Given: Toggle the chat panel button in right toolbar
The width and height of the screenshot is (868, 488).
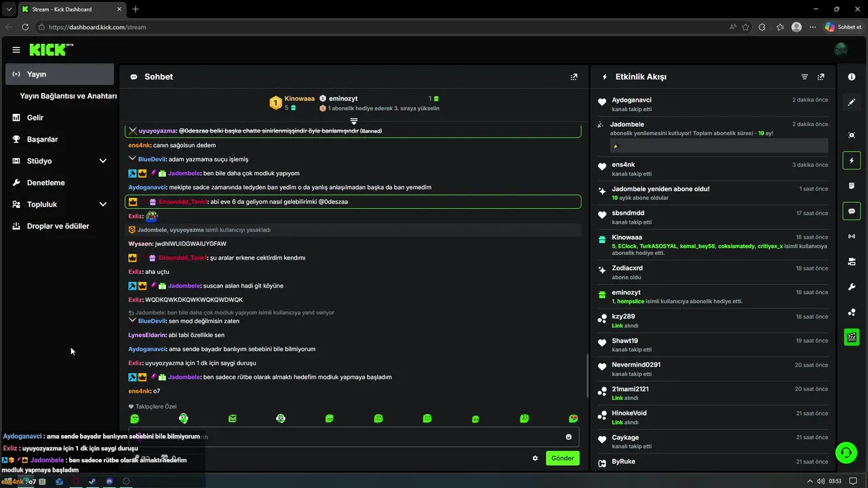Looking at the screenshot, I should coord(852,211).
